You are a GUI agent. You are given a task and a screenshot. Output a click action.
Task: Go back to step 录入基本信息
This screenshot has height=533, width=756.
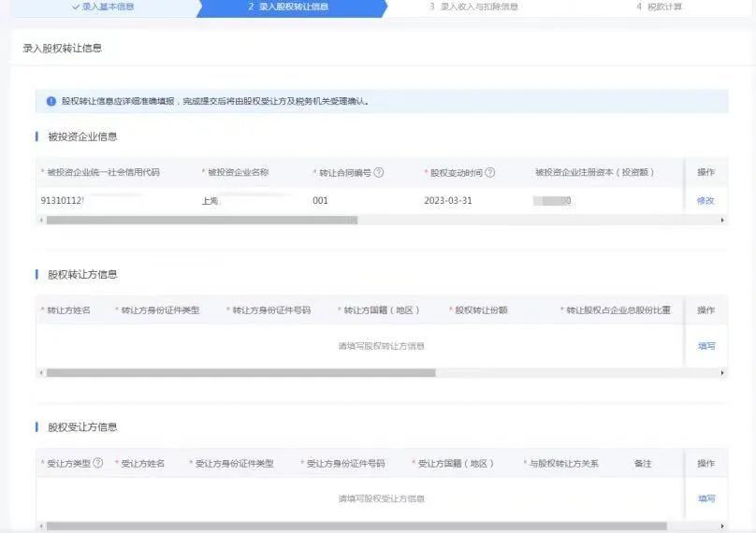click(x=103, y=7)
